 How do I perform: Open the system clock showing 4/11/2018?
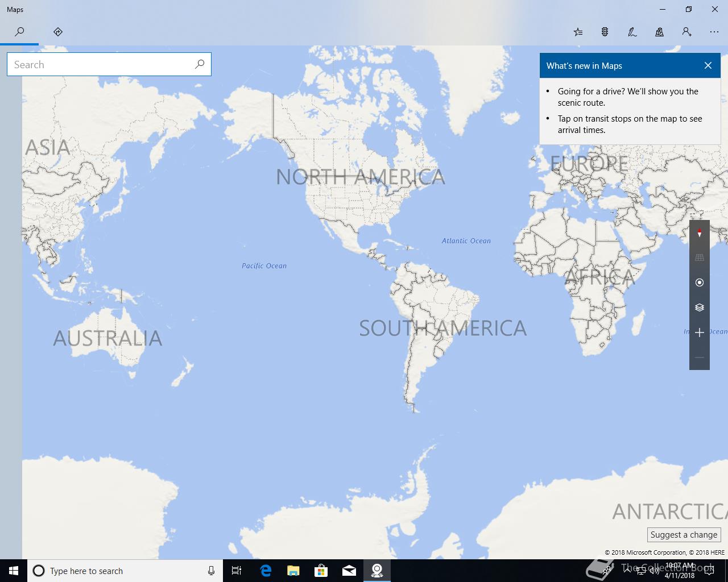pos(680,571)
